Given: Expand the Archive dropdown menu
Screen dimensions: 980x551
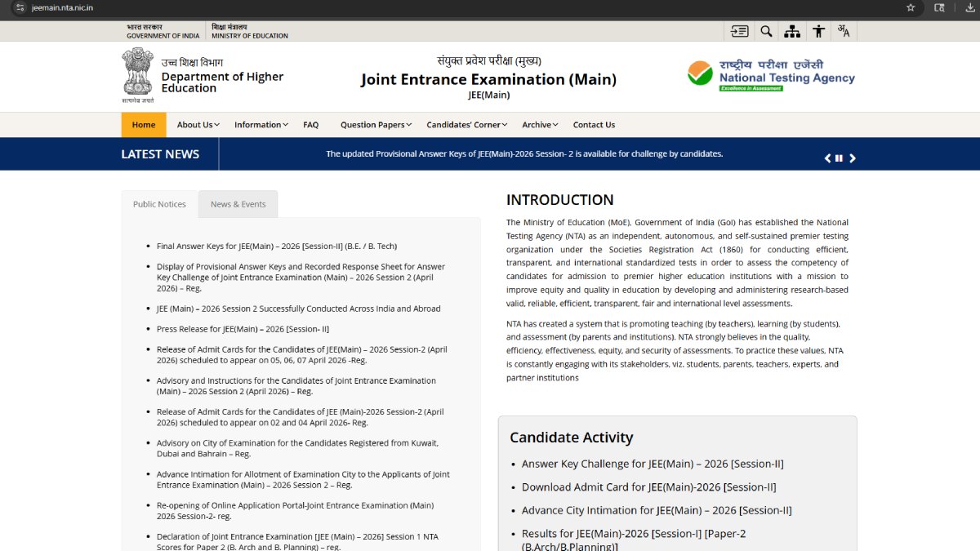Looking at the screenshot, I should (539, 124).
